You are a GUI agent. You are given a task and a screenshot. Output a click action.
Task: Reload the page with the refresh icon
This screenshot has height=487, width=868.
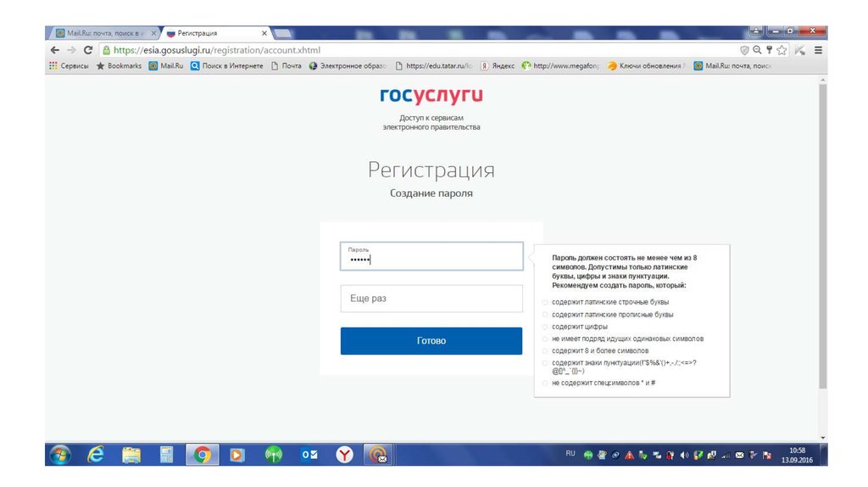(x=88, y=50)
